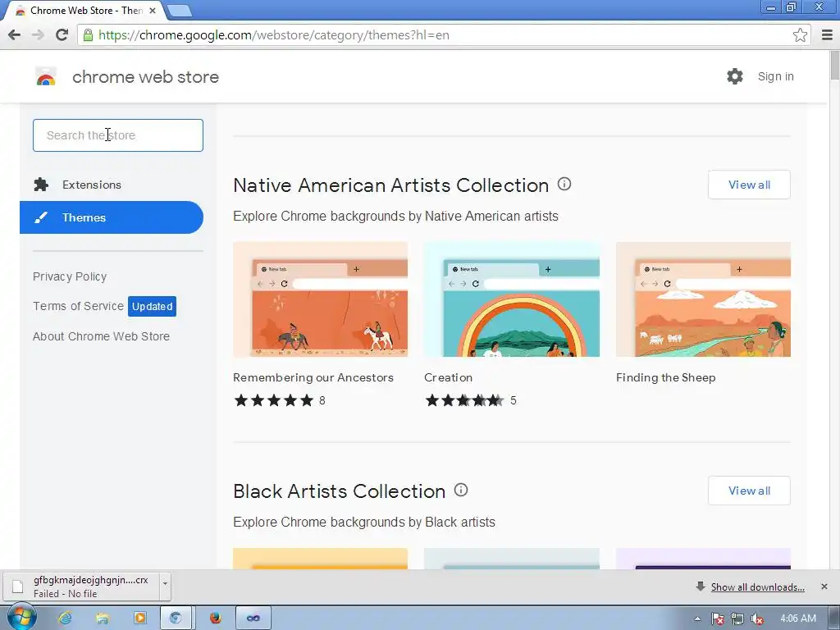Click the chrome web store title text
The height and width of the screenshot is (630, 840).
(146, 77)
